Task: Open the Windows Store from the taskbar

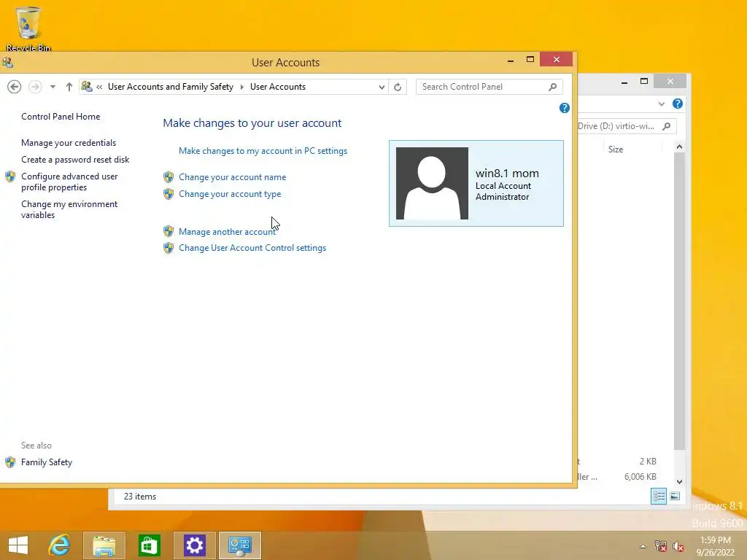Action: 149,545
